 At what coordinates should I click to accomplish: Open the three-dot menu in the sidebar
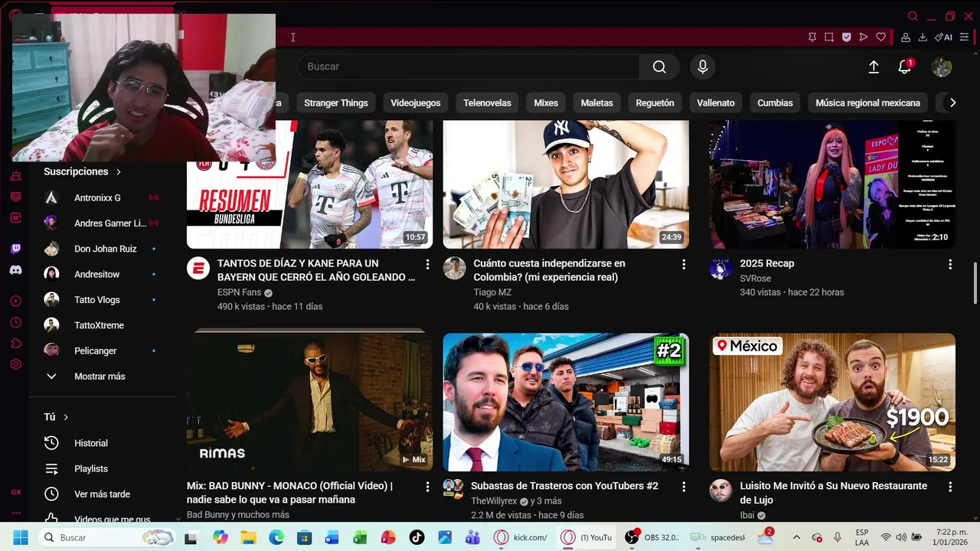15,514
